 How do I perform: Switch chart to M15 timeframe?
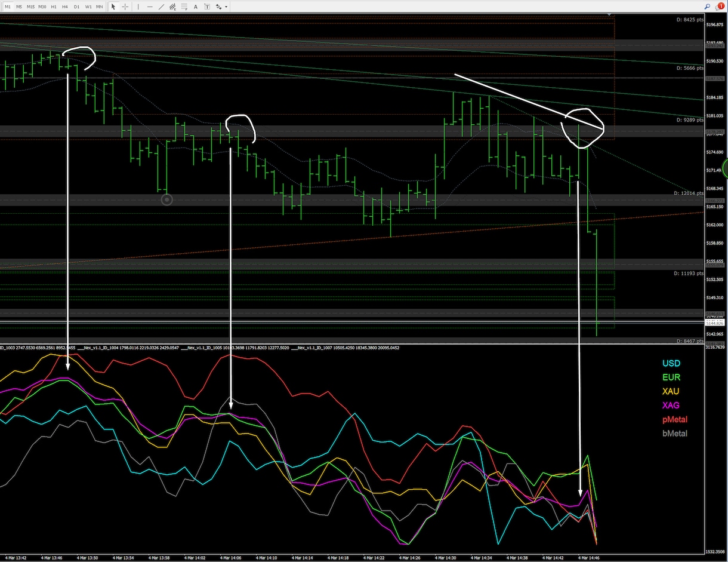click(30, 7)
